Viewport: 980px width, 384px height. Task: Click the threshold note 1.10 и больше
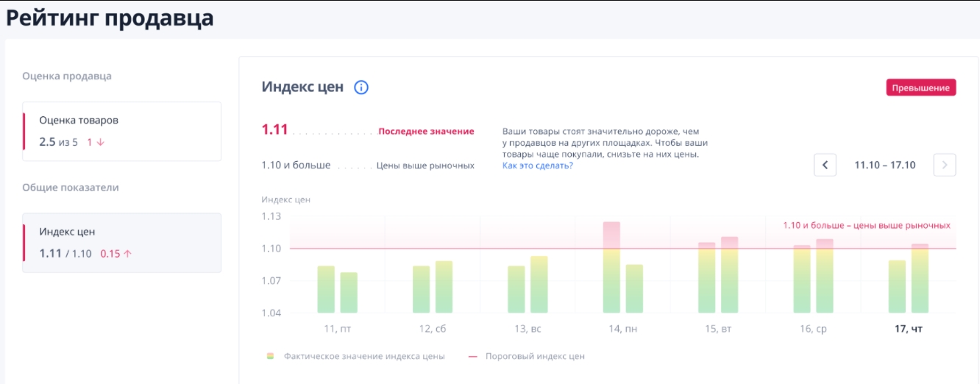[x=867, y=225]
